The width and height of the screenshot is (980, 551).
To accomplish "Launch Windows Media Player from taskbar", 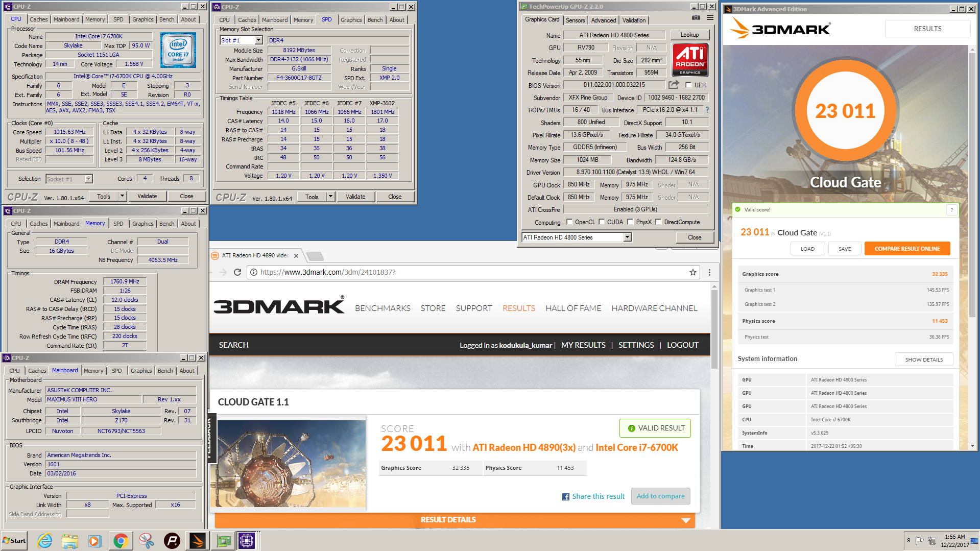I will click(95, 540).
